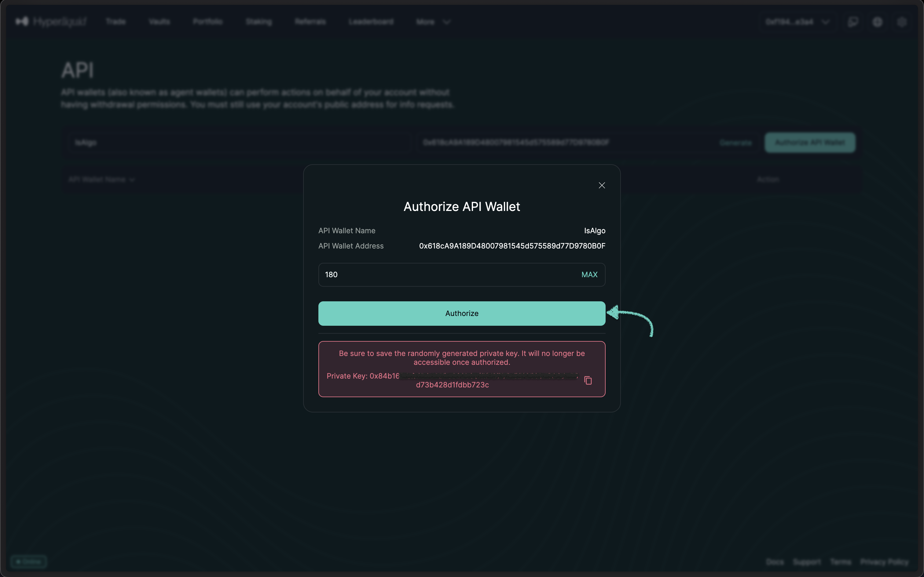Select the validity days input showing 180
This screenshot has height=577, width=924.
pos(420,274)
